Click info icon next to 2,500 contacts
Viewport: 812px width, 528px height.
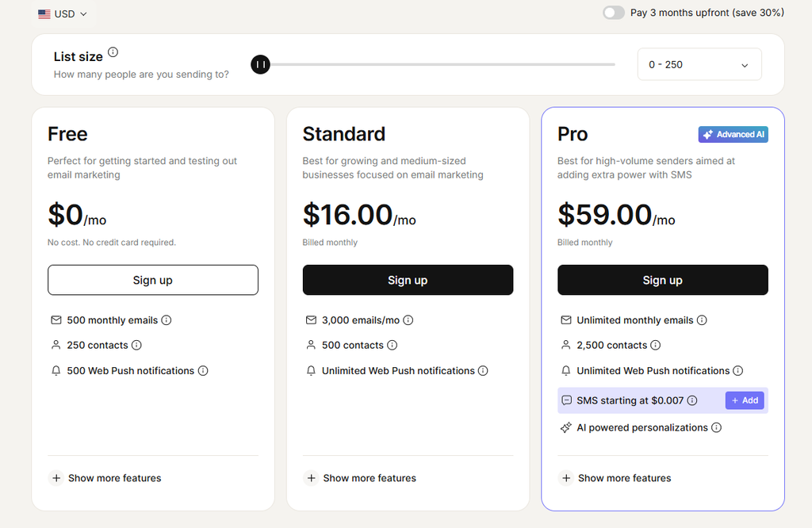pyautogui.click(x=655, y=346)
